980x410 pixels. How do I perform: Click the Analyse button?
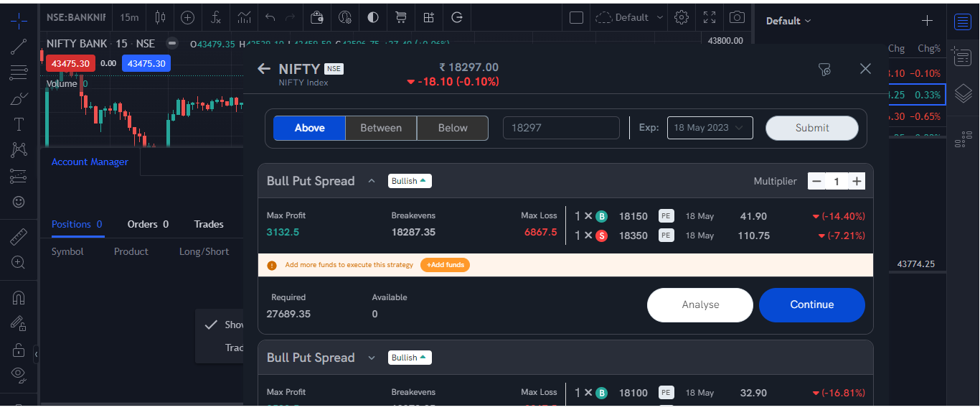pos(700,305)
